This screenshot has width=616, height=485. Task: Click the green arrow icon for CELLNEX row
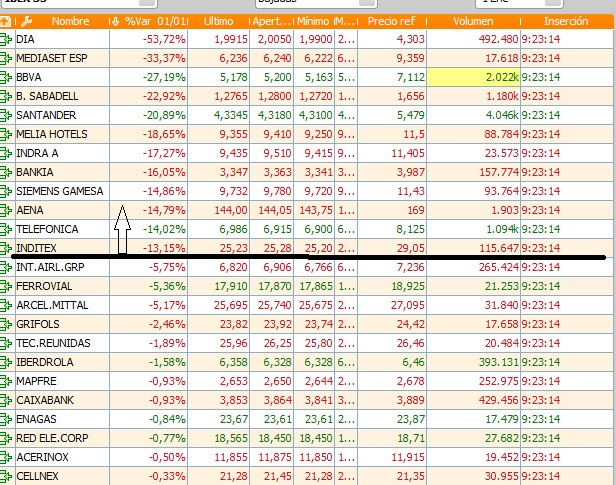tap(6, 476)
